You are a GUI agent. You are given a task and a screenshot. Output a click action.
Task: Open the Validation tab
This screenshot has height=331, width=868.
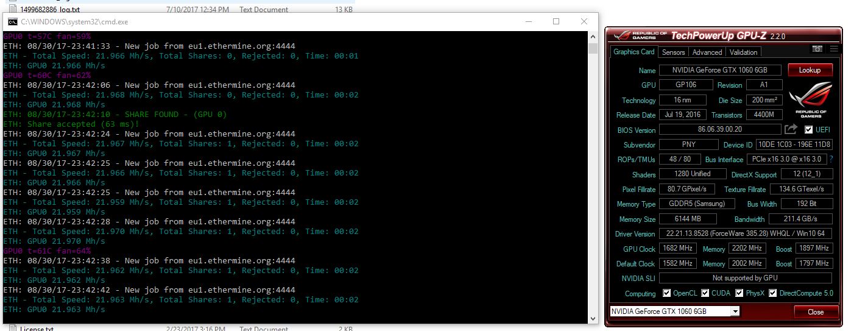(744, 52)
